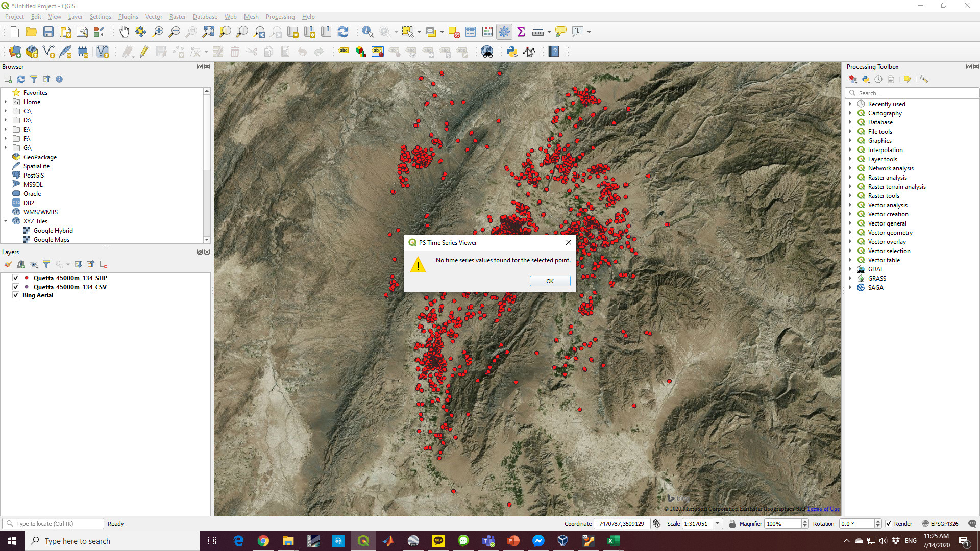This screenshot has height=551, width=980.
Task: Open the Processing menu
Action: pyautogui.click(x=280, y=17)
